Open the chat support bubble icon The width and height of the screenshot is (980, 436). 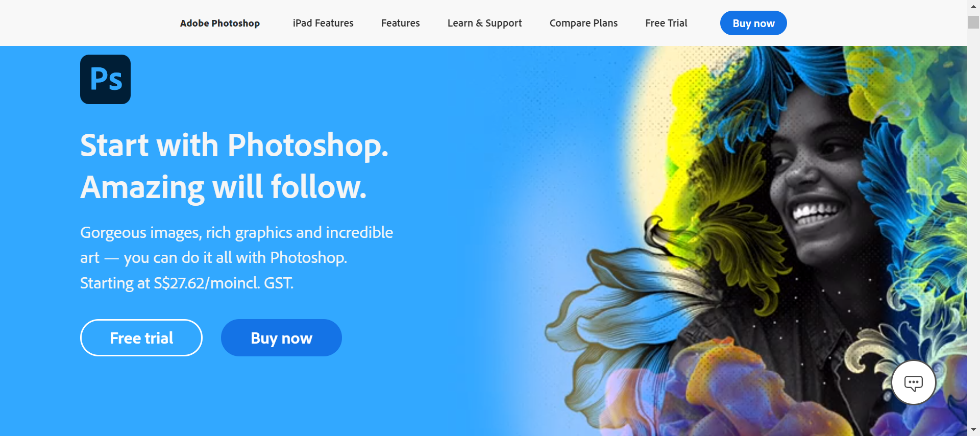[913, 382]
